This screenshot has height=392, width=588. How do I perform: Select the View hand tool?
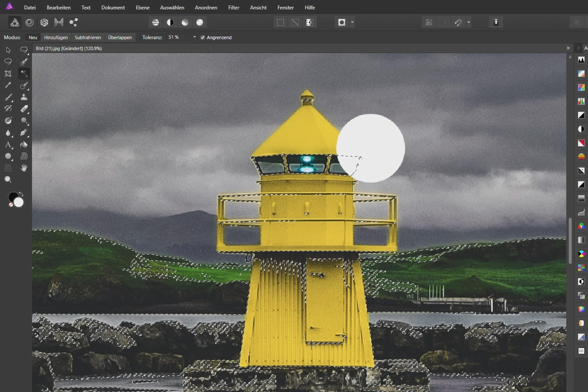click(x=24, y=168)
